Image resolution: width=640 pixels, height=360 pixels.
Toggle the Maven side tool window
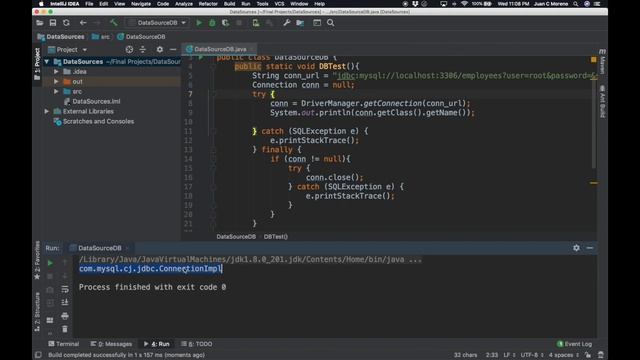pos(602,62)
